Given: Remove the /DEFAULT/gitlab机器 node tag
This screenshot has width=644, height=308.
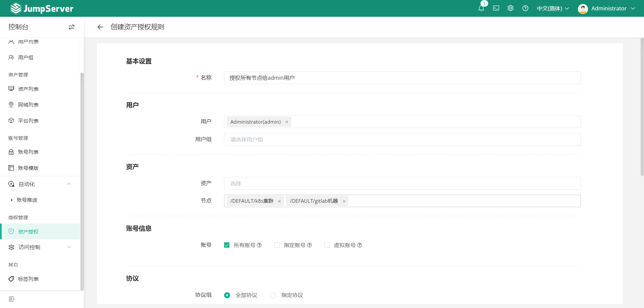Looking at the screenshot, I should [344, 201].
